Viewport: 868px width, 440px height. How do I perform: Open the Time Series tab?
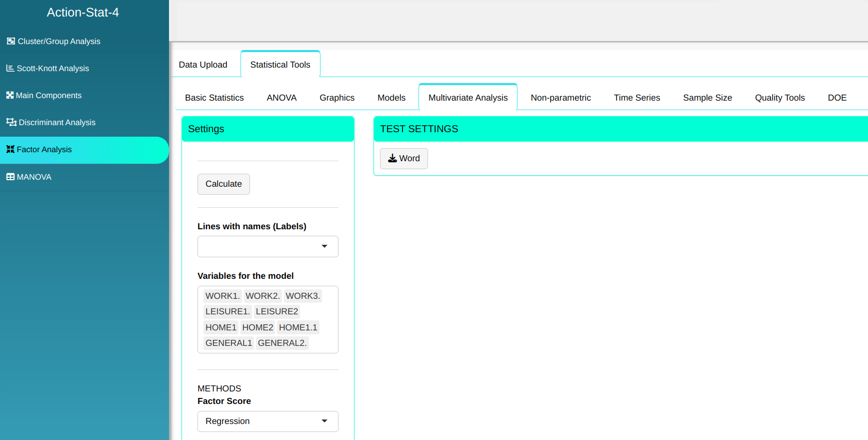click(636, 98)
